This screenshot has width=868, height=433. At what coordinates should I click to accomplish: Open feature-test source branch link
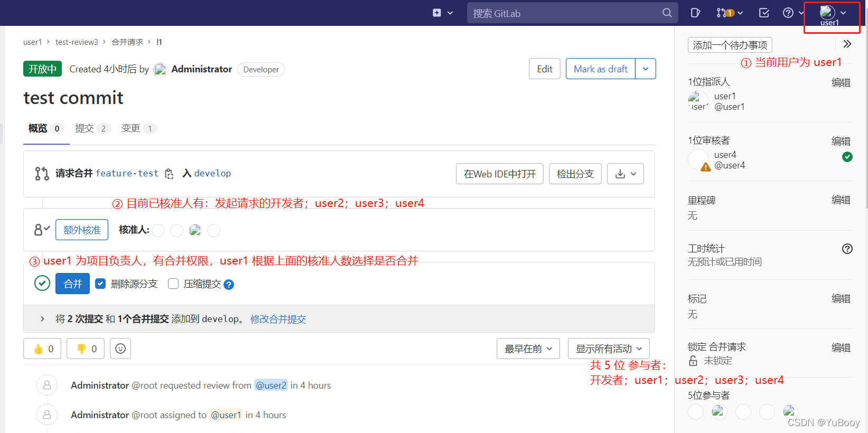127,173
